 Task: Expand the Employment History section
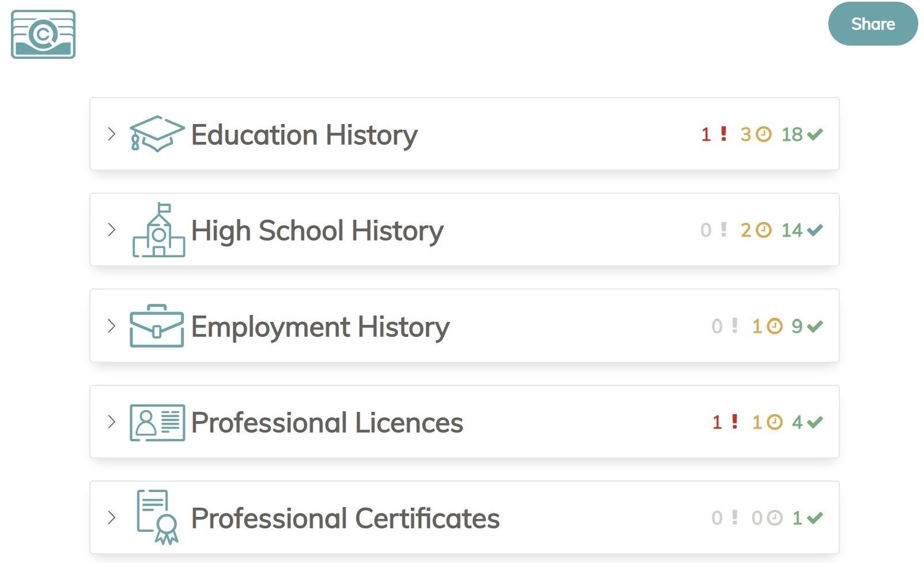point(111,326)
